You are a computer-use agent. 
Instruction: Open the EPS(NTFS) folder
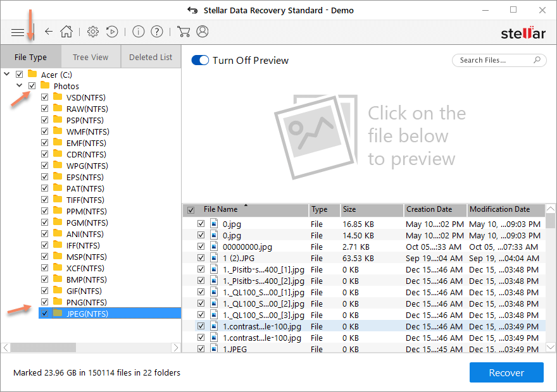click(85, 177)
